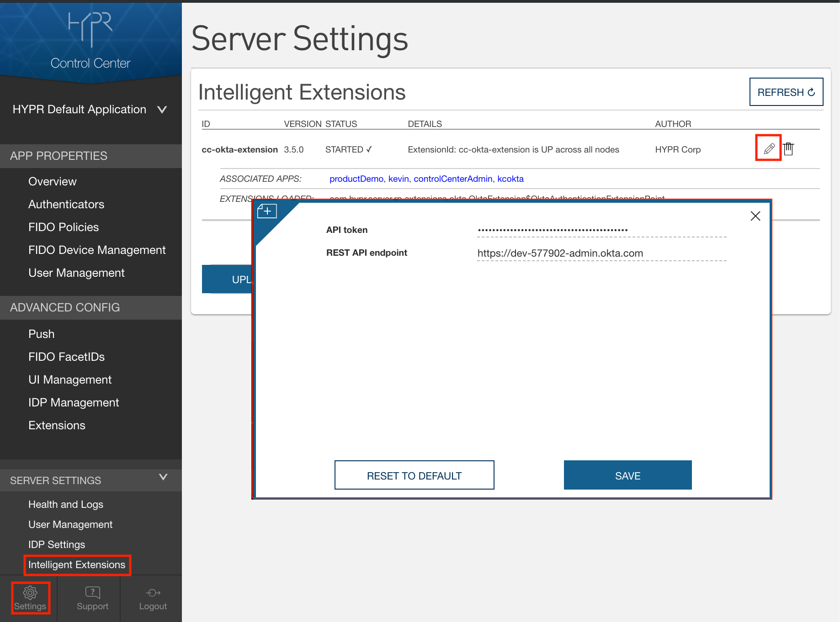Open the kcokta associated app link
The height and width of the screenshot is (622, 840).
tap(510, 179)
